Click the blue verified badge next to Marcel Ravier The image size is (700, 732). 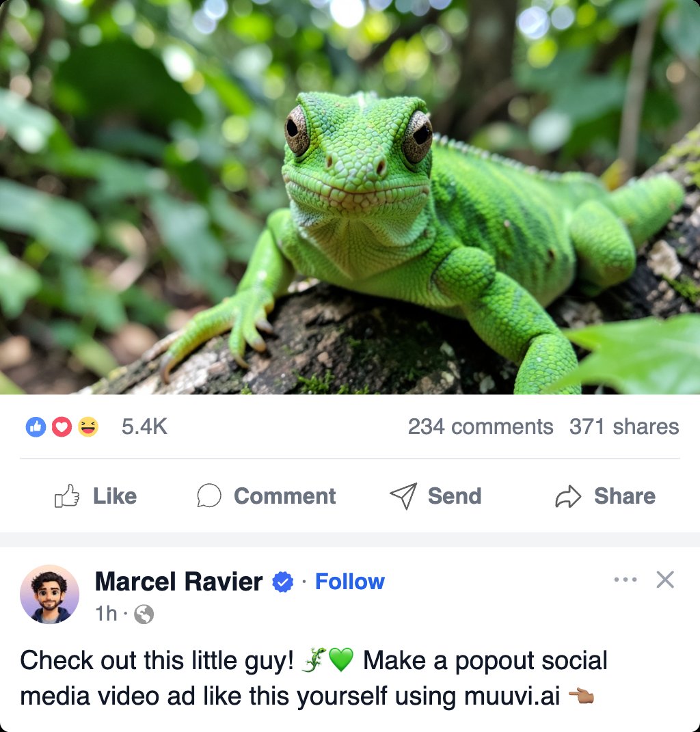coord(282,582)
